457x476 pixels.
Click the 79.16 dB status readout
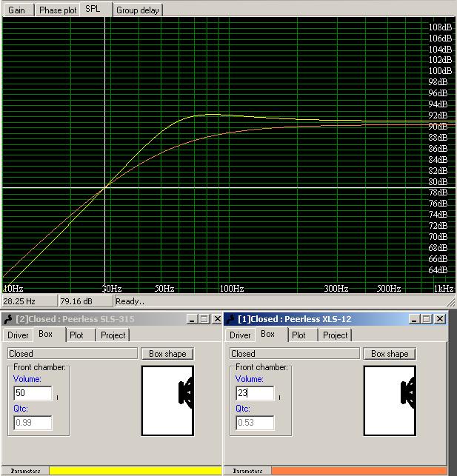[x=86, y=301]
